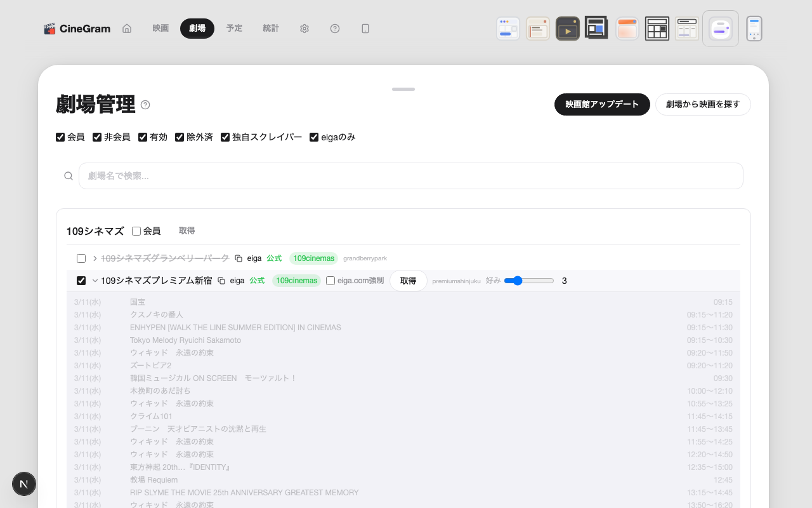
Task: Click the help question mark icon
Action: (335, 29)
